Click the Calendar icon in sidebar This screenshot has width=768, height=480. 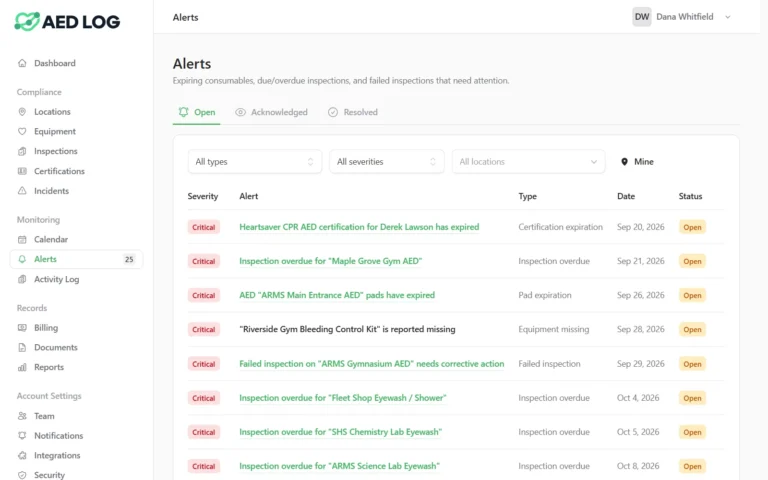22,240
